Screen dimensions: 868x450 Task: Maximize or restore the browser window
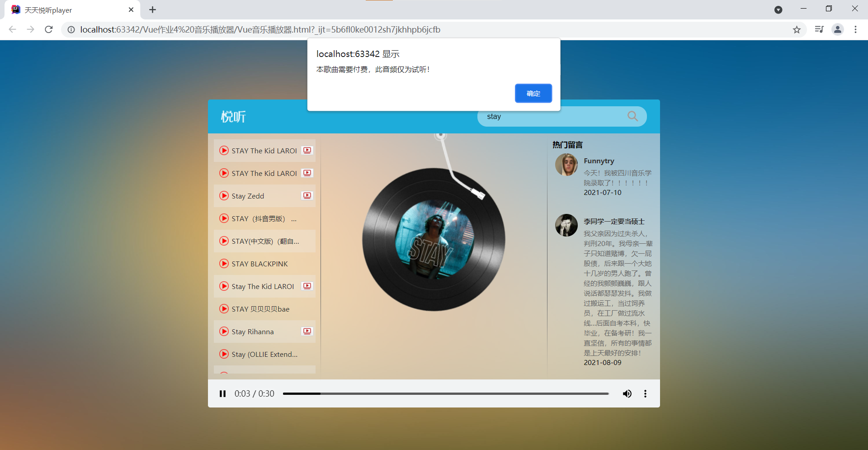[x=829, y=9]
